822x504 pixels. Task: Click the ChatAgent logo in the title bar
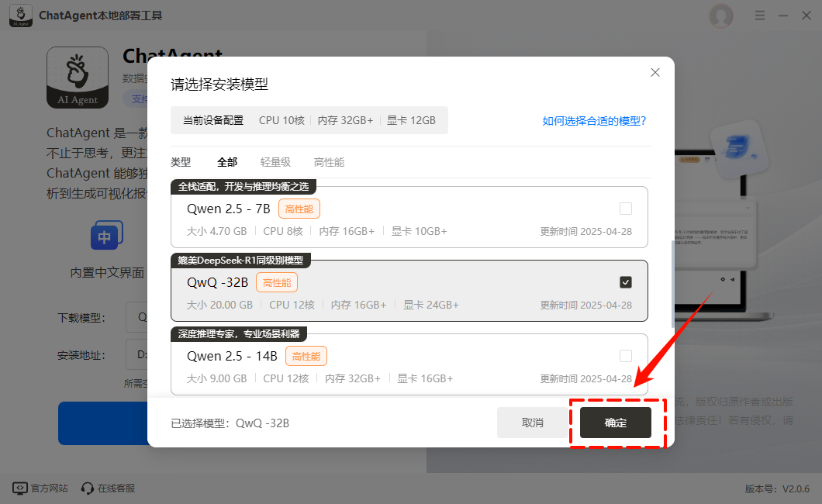pyautogui.click(x=21, y=16)
